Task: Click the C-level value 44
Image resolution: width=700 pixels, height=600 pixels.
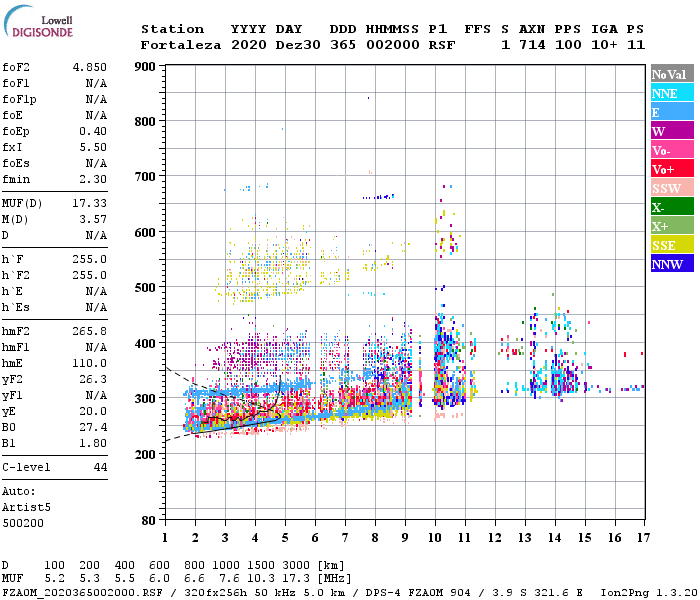Action: coord(100,467)
